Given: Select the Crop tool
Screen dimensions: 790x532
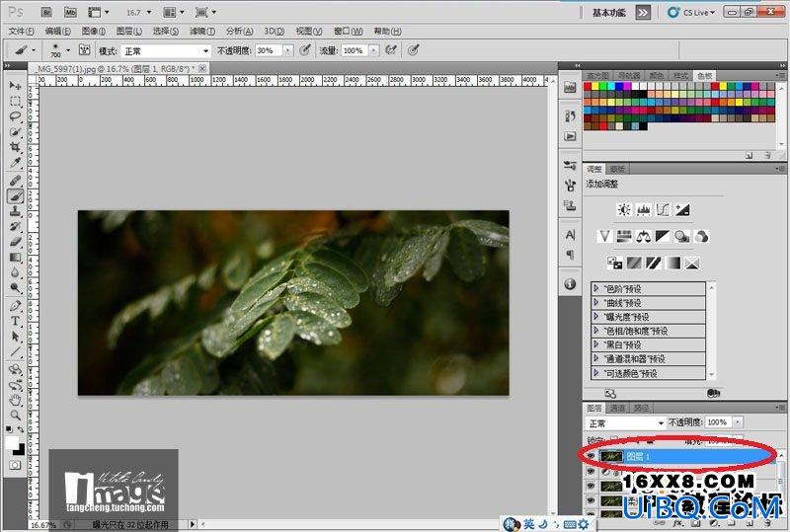Looking at the screenshot, I should click(15, 147).
